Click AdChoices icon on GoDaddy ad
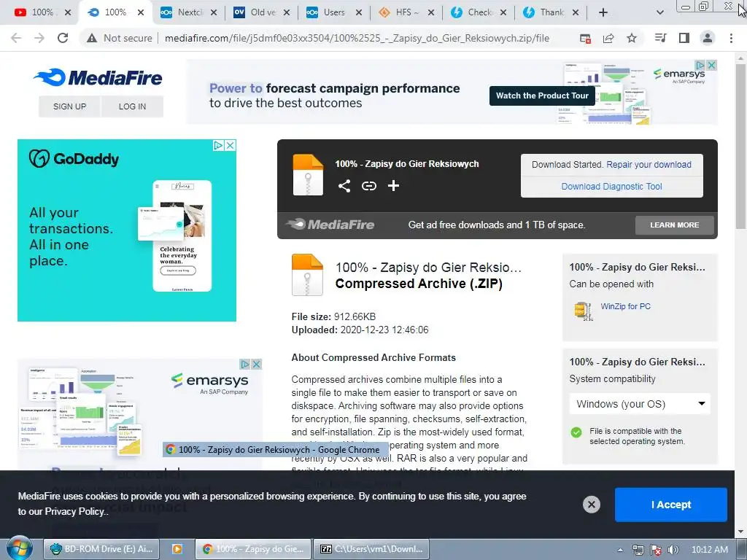747x560 pixels. pos(218,145)
